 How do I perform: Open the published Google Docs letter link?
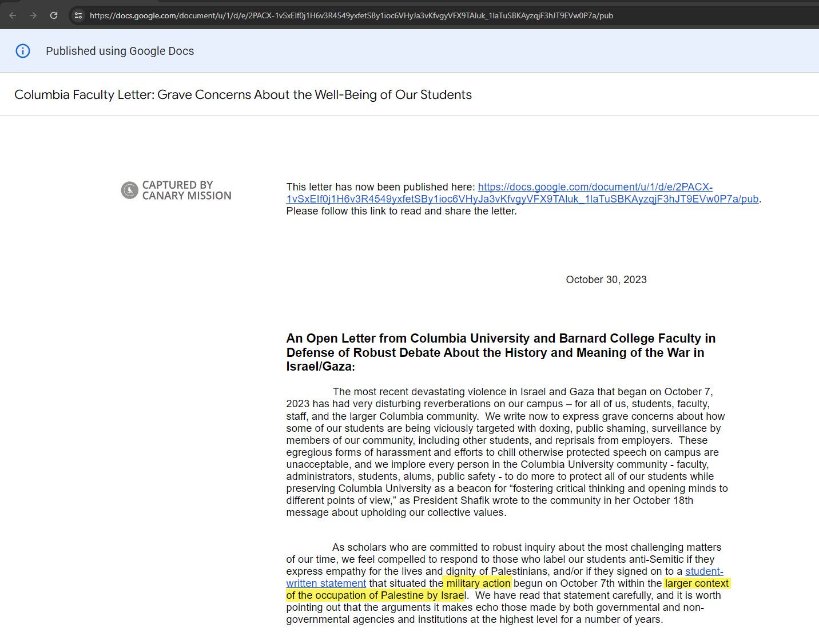595,187
